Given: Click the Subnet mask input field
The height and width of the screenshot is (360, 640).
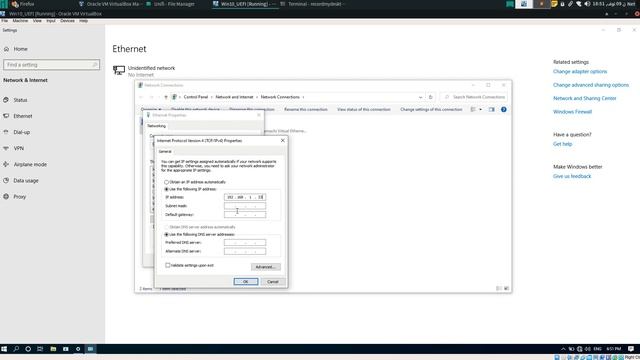Looking at the screenshot, I should (245, 206).
